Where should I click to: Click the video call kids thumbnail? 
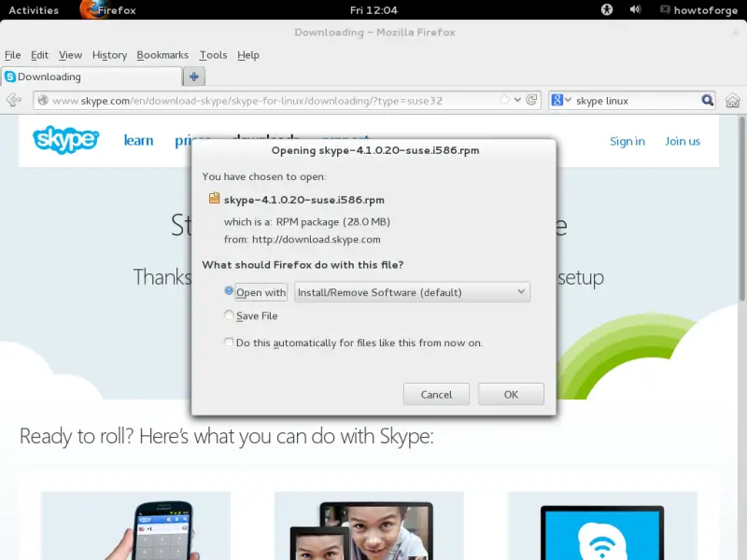click(x=369, y=525)
